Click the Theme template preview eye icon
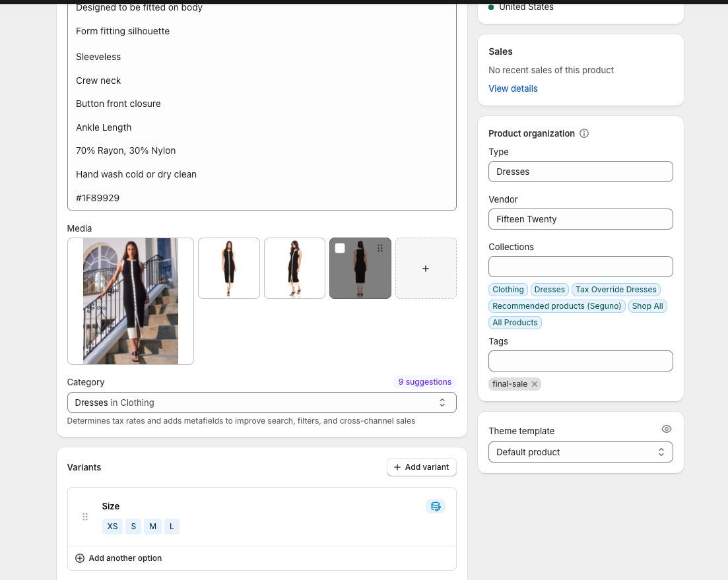 (x=666, y=429)
